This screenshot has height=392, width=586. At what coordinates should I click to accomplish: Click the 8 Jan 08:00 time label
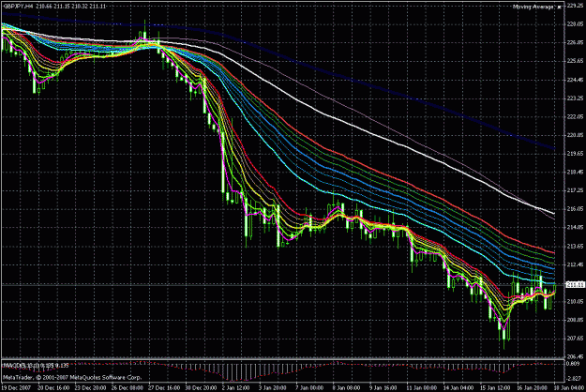[348, 388]
